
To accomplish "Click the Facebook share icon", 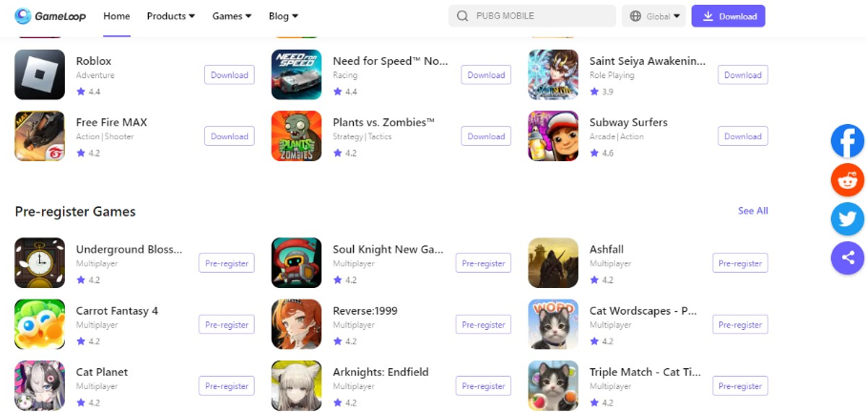I will point(847,141).
